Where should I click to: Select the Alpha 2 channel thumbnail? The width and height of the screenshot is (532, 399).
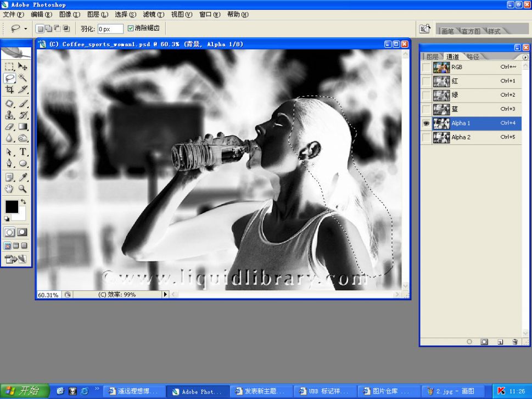(x=441, y=137)
